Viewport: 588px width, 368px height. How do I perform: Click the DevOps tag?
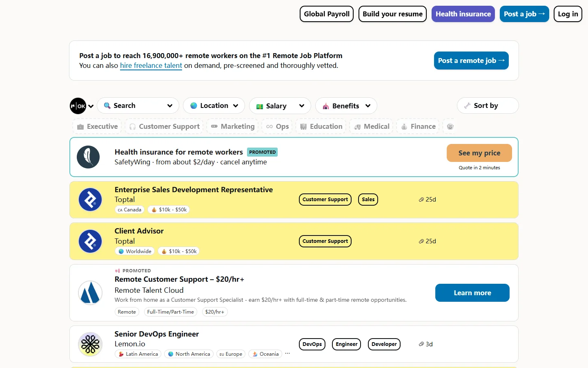point(312,344)
